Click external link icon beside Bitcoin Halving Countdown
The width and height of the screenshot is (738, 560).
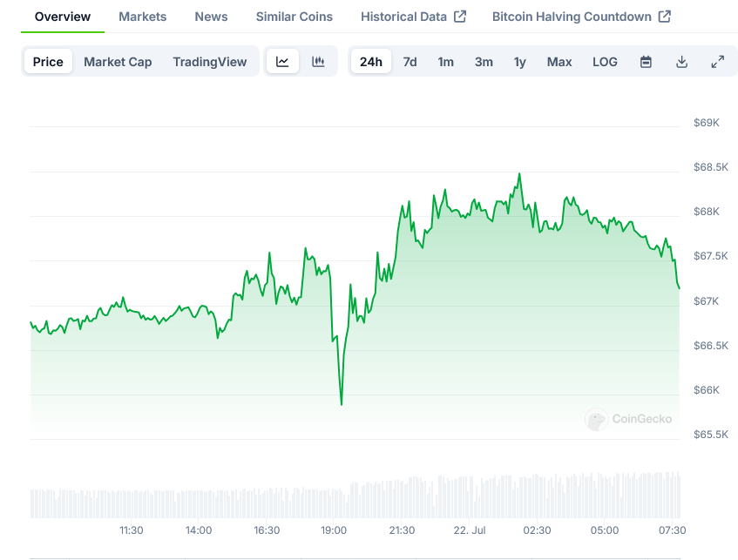point(665,17)
